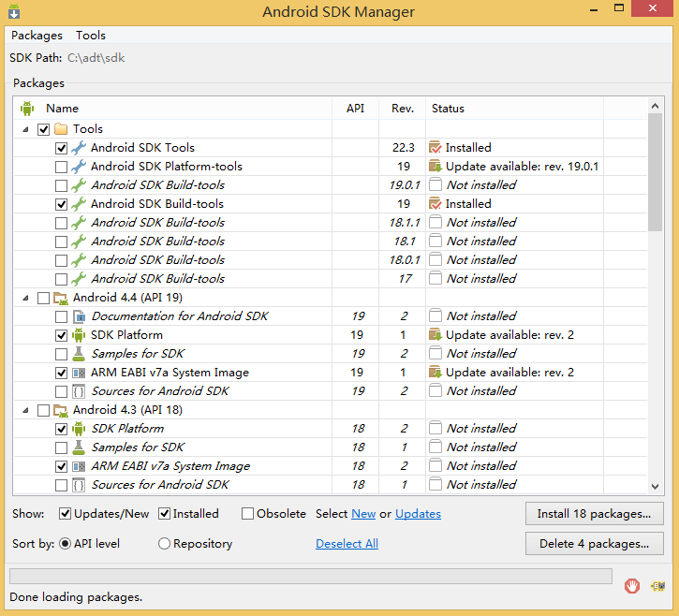Click the braces icon of Sources for Android SDK API 18
This screenshot has width=679, height=616.
(x=79, y=485)
